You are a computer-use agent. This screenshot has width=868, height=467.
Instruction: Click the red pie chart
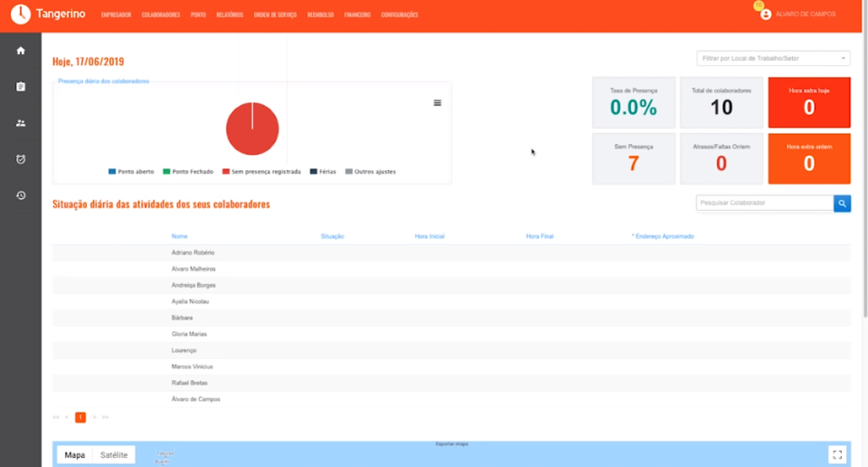tap(252, 129)
